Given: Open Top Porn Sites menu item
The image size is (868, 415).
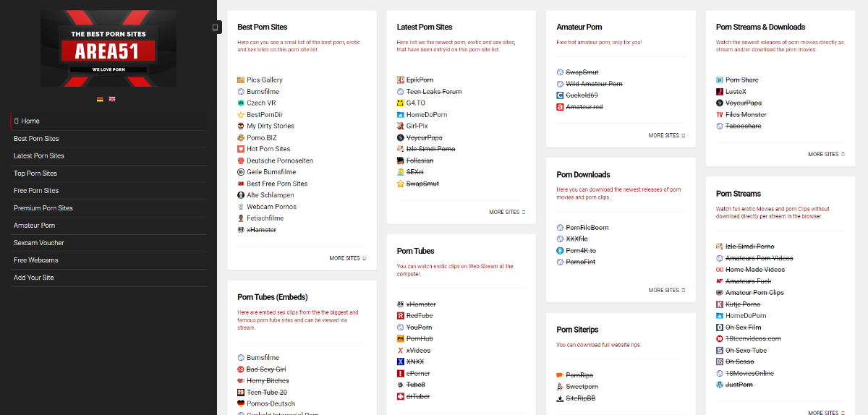Looking at the screenshot, I should [x=35, y=174].
